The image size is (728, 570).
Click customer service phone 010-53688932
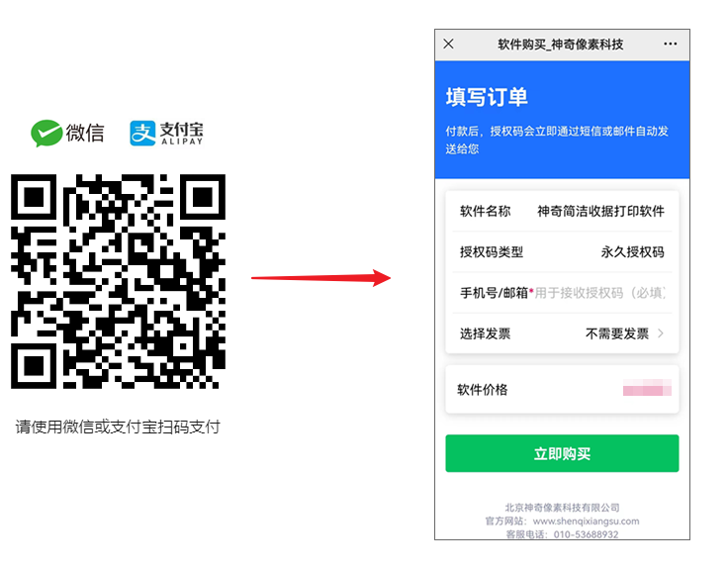click(586, 534)
